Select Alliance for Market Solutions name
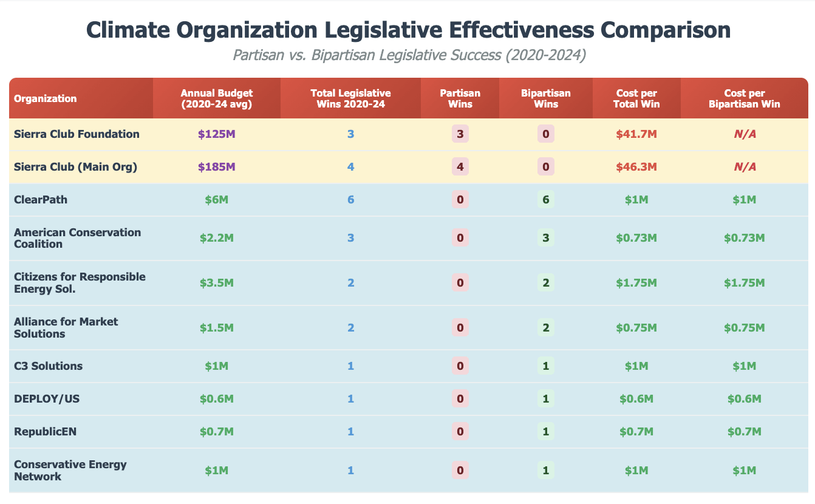Viewport: 815px width, 504px height. [66, 327]
